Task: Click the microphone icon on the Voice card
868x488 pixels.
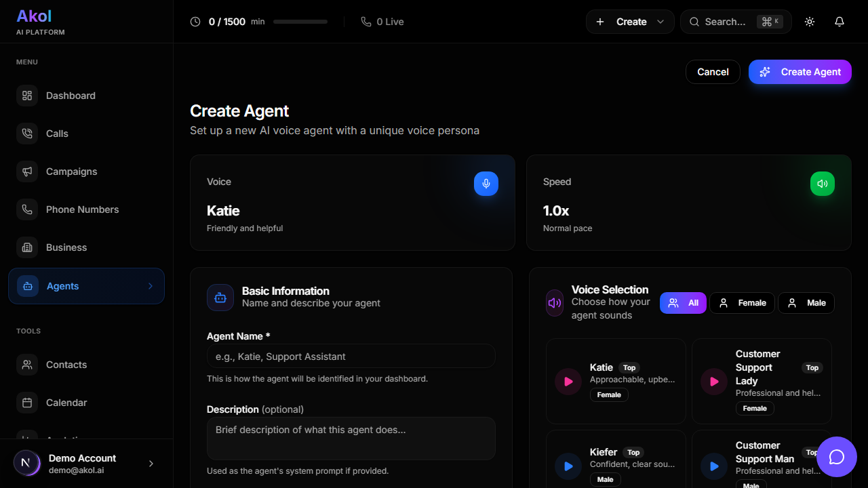Action: (x=486, y=183)
